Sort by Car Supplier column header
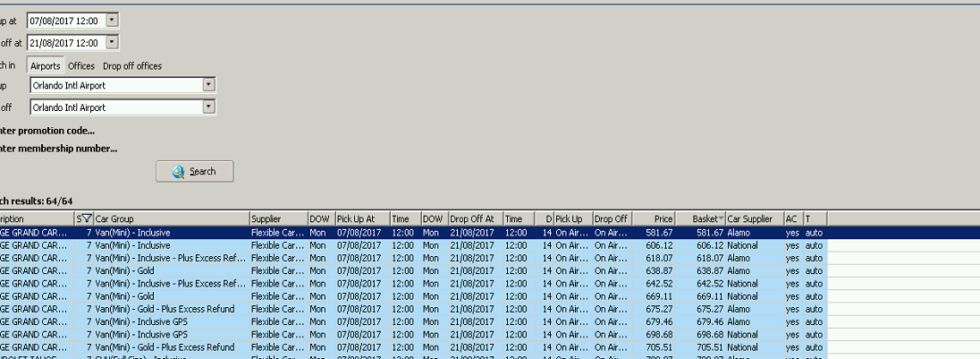The width and height of the screenshot is (980, 359). 755,219
